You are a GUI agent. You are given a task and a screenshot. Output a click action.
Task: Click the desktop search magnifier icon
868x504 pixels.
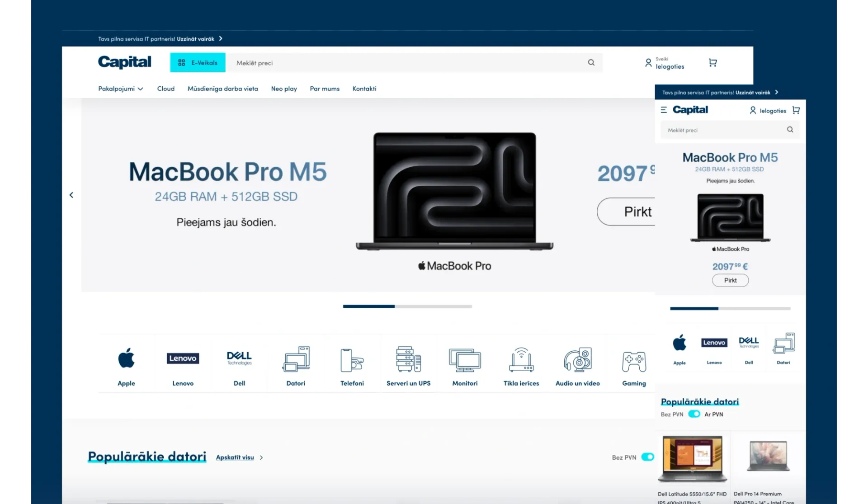point(591,62)
